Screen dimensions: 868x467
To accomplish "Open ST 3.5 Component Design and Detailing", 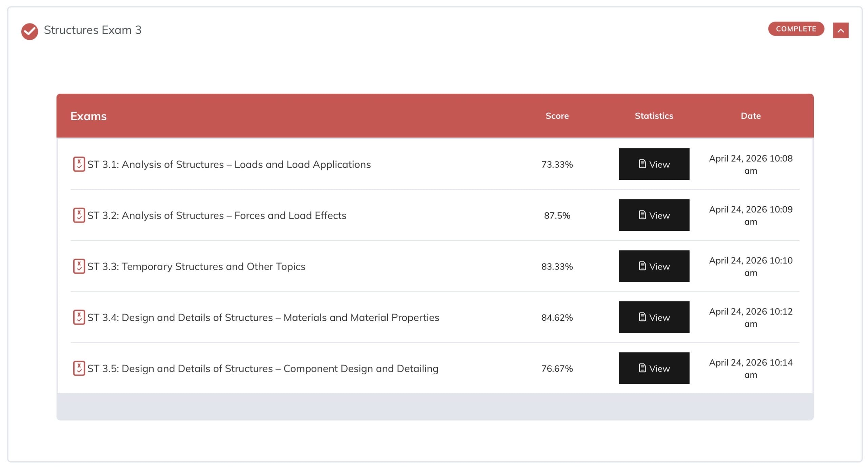I will [263, 368].
